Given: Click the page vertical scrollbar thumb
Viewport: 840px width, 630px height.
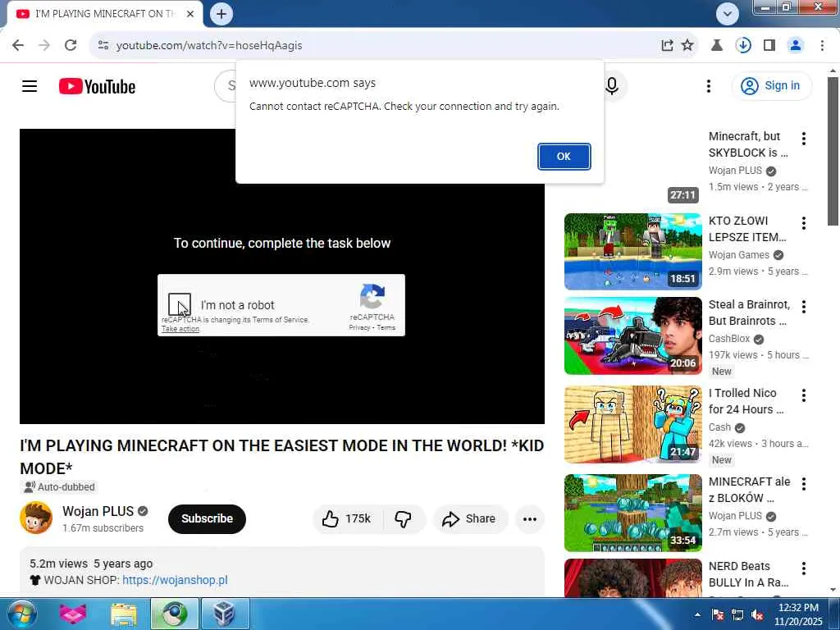Looking at the screenshot, I should click(833, 151).
